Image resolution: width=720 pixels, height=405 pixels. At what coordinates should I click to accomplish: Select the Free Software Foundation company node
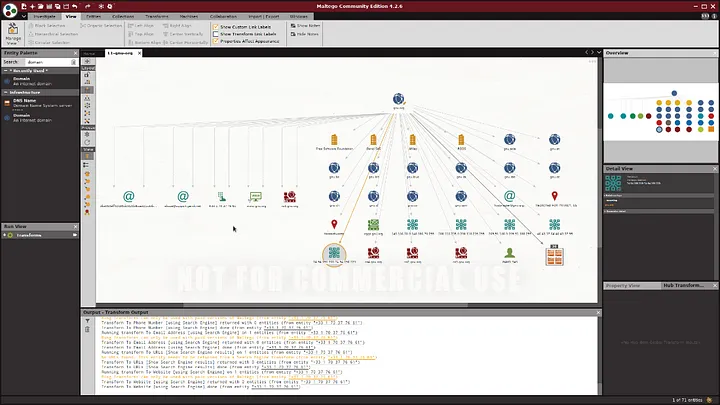pyautogui.click(x=334, y=140)
